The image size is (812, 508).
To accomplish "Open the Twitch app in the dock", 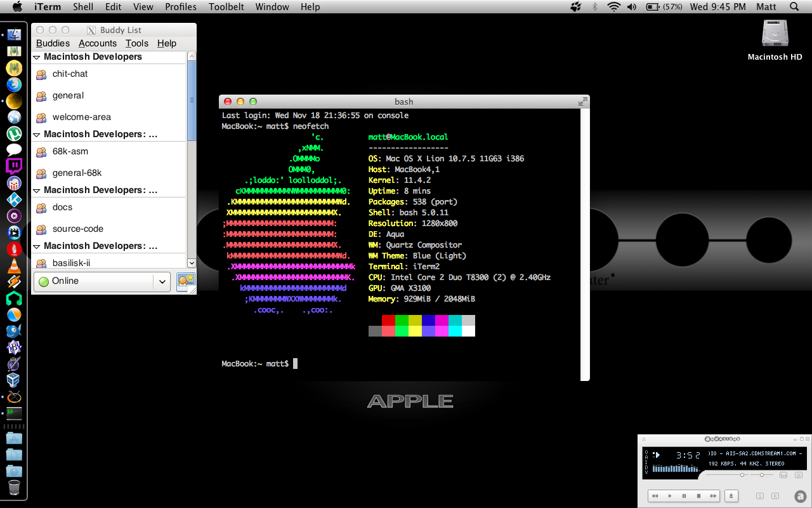I will click(x=14, y=166).
